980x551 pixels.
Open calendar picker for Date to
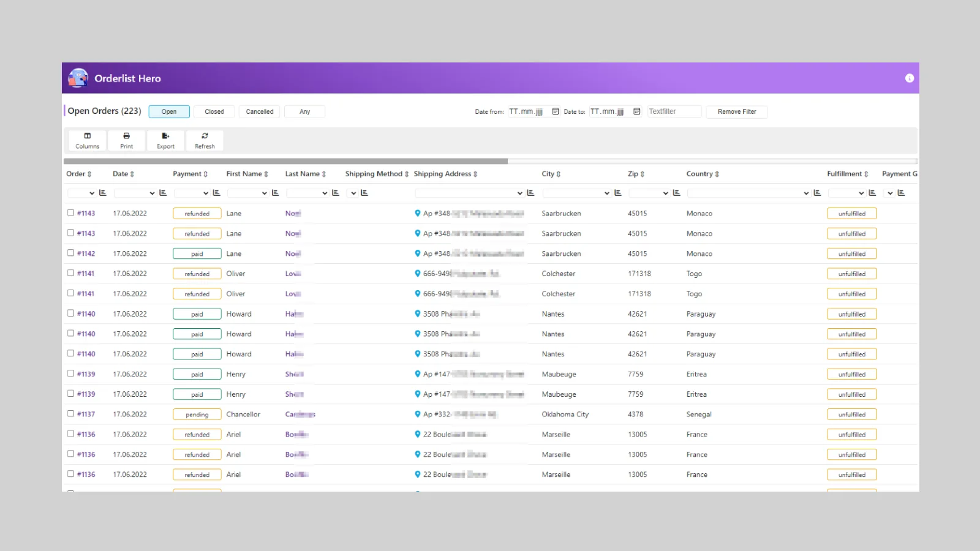637,111
